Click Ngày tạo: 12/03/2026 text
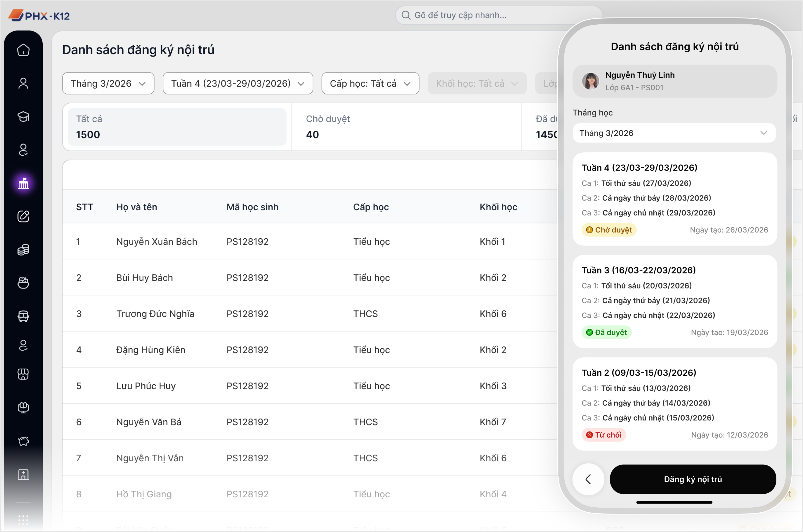803x532 pixels. pyautogui.click(x=729, y=435)
